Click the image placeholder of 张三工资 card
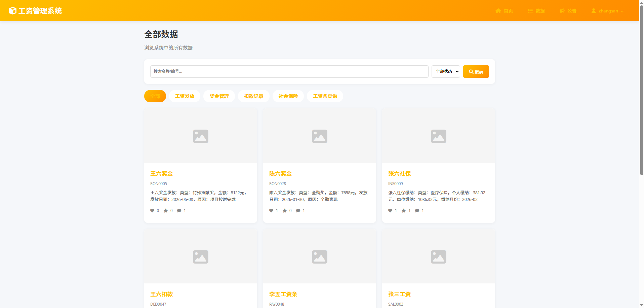 tap(439, 256)
